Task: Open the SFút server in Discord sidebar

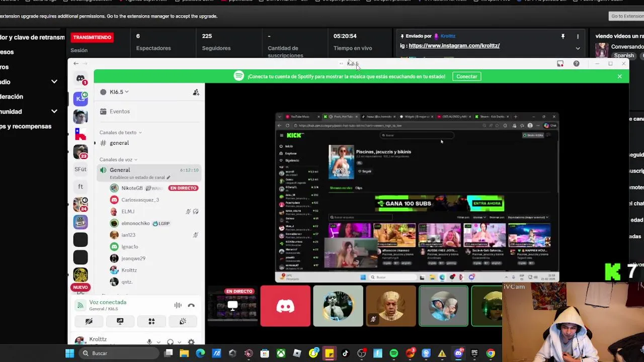Action: [x=80, y=169]
